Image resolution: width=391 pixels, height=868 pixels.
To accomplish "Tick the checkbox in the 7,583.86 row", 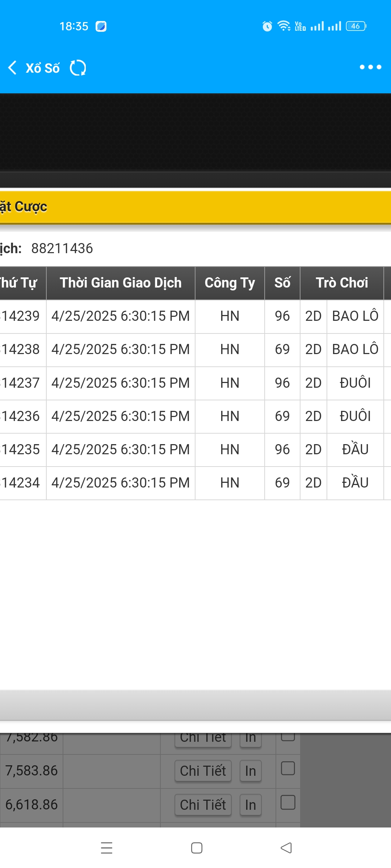I will tap(288, 768).
